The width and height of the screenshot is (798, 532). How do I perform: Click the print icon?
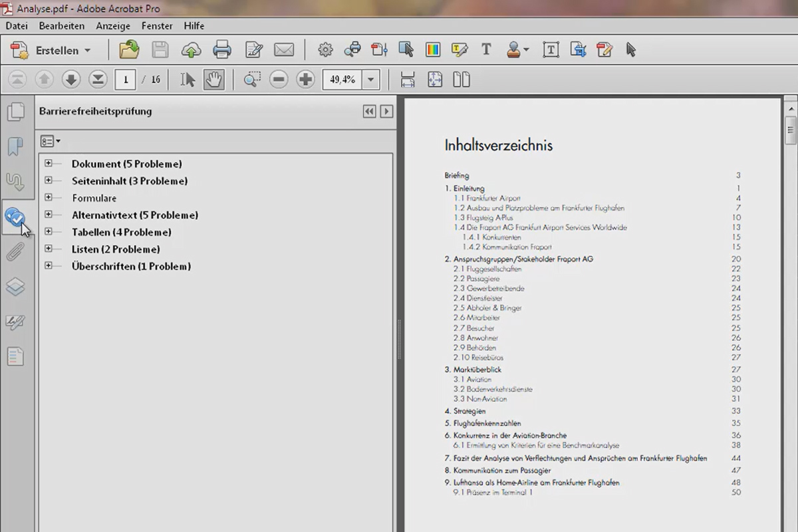point(222,50)
